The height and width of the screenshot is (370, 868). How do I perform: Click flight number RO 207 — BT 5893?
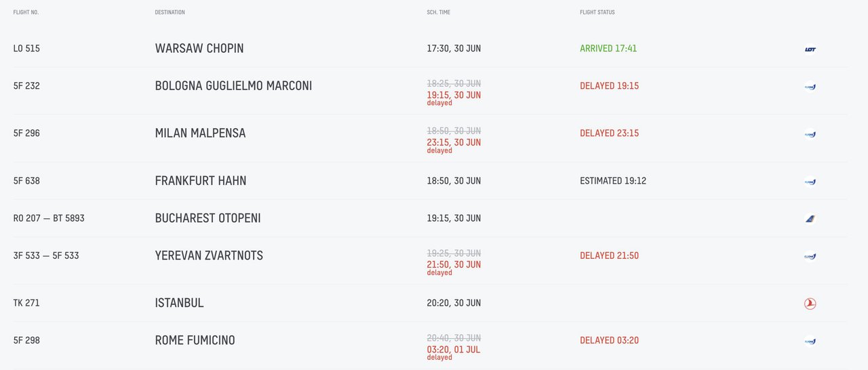coord(49,218)
